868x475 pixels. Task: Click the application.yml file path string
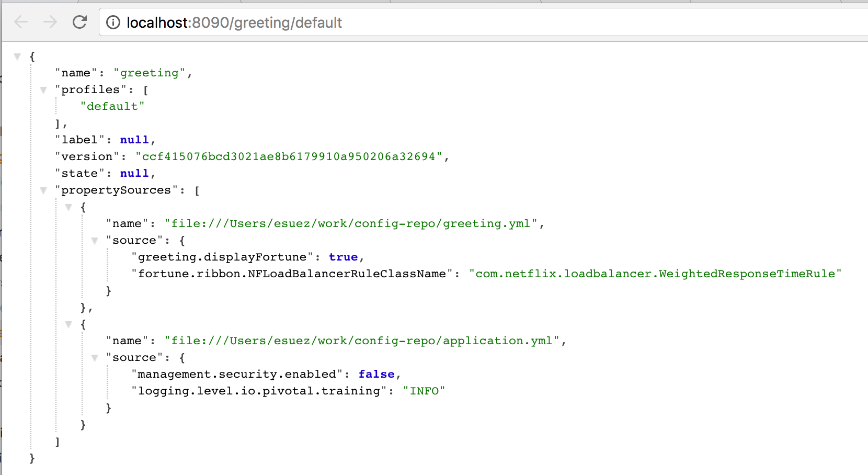pyautogui.click(x=362, y=341)
